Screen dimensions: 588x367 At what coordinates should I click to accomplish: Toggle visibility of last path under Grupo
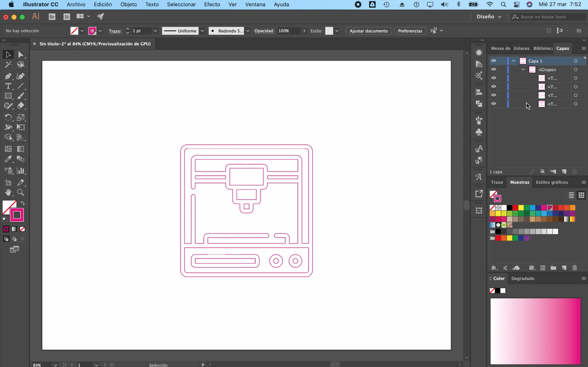pyautogui.click(x=494, y=104)
